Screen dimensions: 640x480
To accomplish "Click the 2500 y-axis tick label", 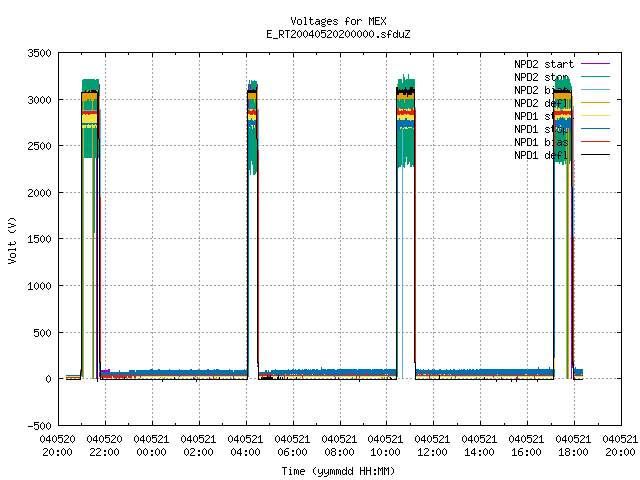I will (40, 146).
